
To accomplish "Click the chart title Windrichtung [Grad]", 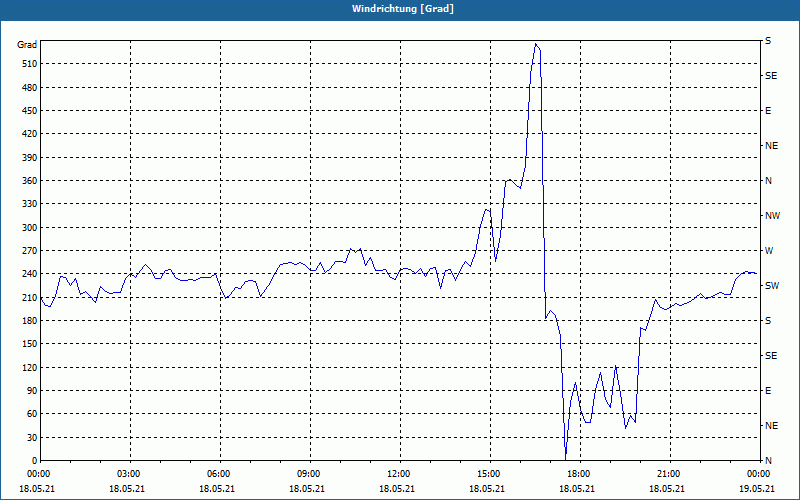I will (403, 9).
